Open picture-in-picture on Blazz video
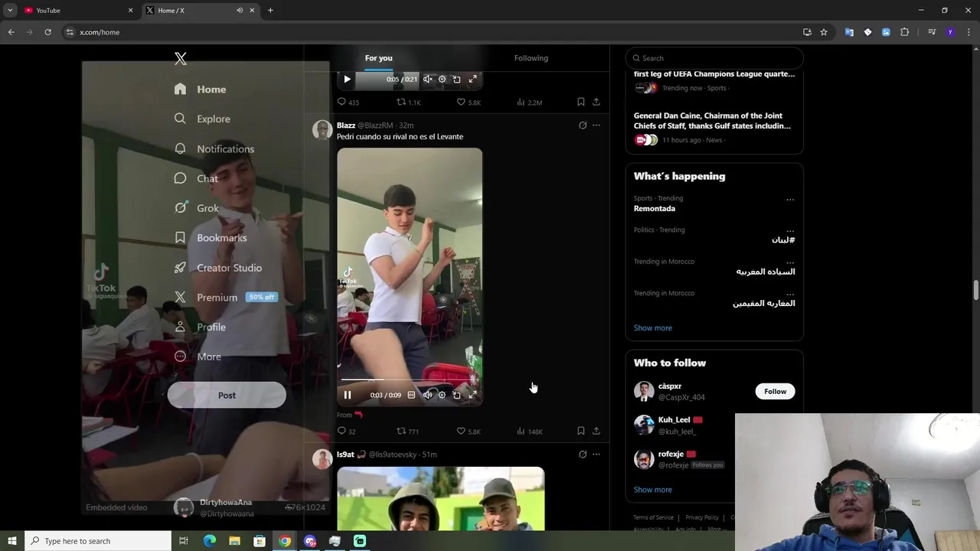Screen dimensions: 980x551 (456, 395)
